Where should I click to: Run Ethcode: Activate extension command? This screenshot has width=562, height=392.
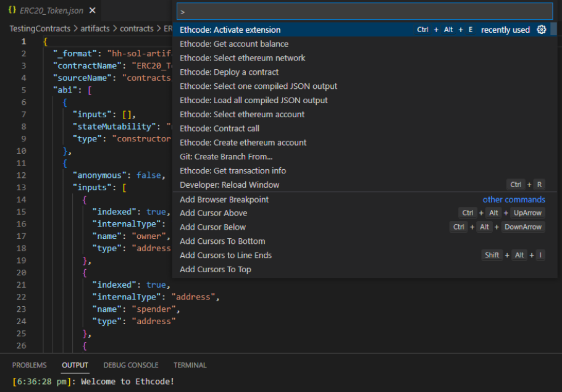pos(230,30)
